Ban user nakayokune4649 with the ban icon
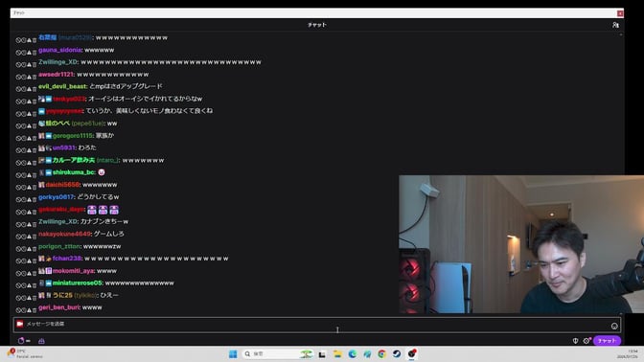The height and width of the screenshot is (362, 644). point(18,237)
